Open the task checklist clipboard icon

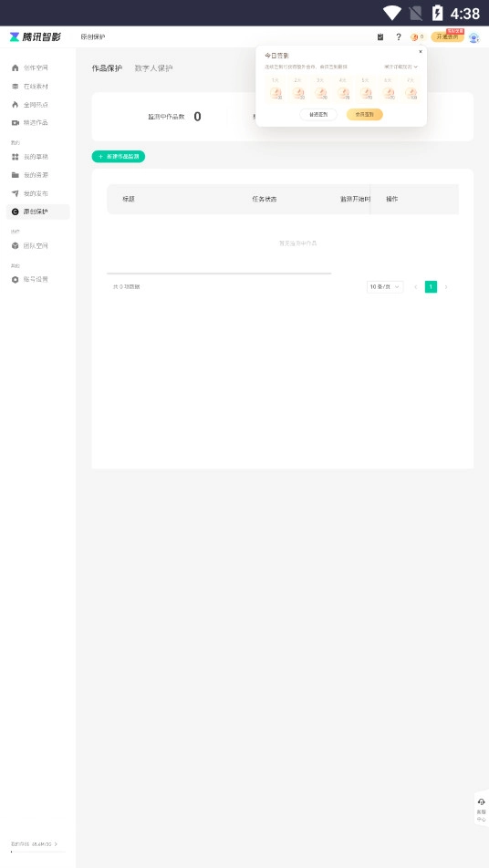380,37
